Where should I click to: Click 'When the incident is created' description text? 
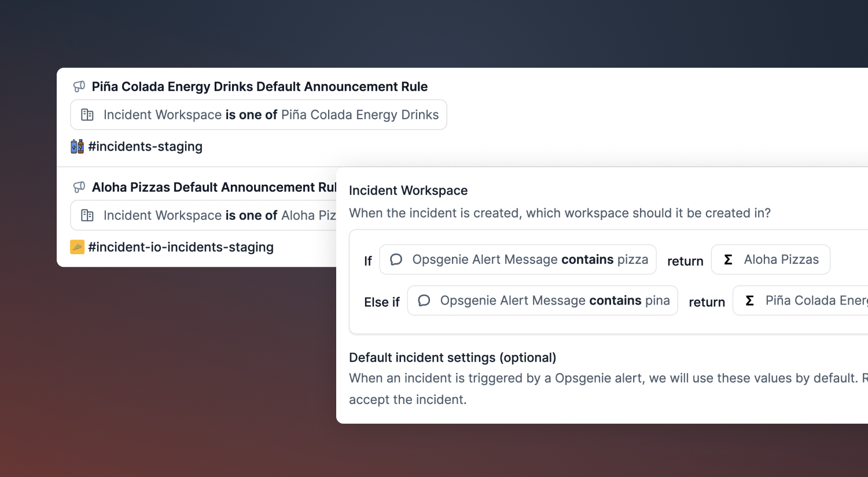click(x=560, y=213)
